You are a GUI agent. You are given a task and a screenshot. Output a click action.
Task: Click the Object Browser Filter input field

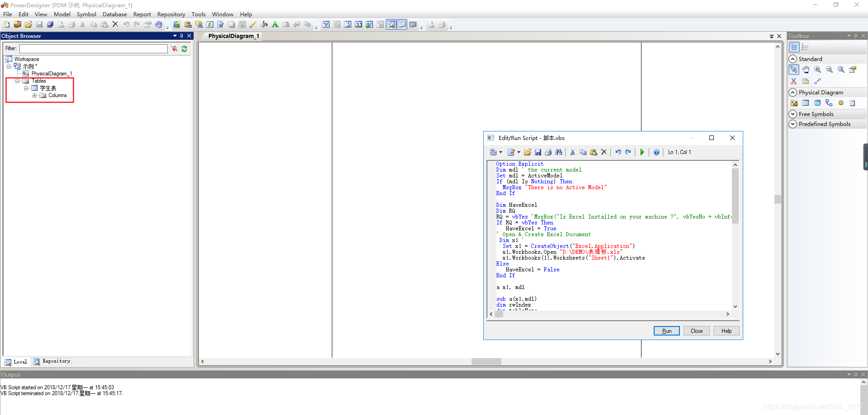[94, 49]
